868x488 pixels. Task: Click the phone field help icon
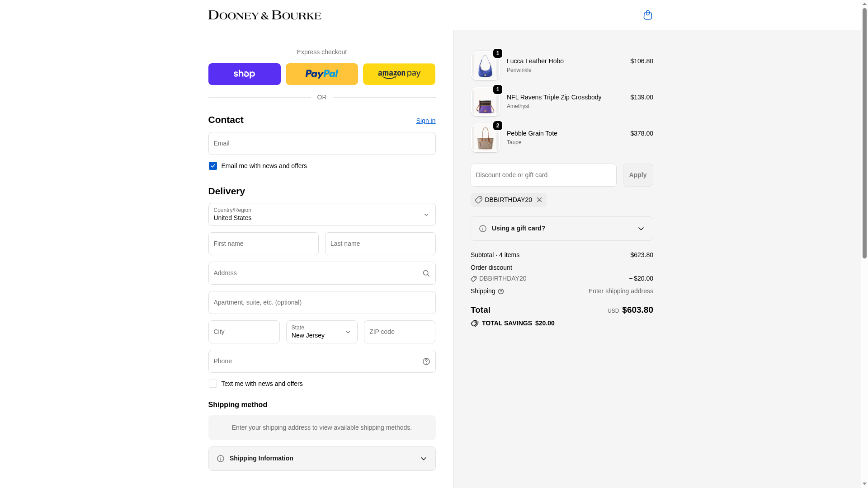(x=426, y=361)
